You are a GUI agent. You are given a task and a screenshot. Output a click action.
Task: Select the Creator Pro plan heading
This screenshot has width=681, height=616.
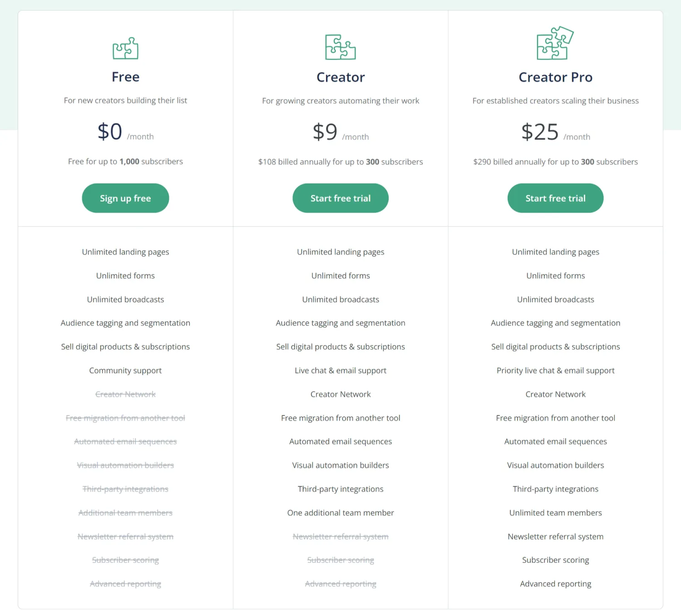(x=555, y=77)
